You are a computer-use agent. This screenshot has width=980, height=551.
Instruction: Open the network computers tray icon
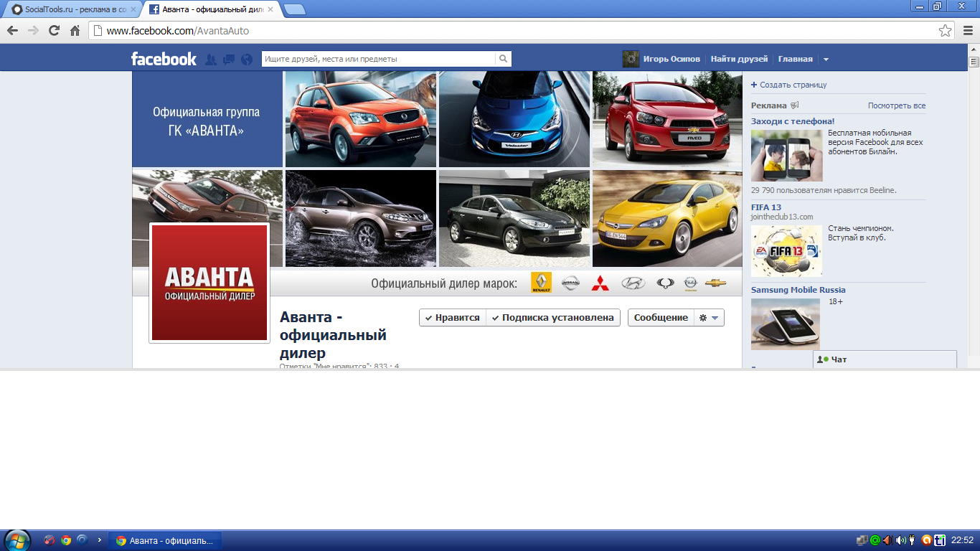point(863,540)
